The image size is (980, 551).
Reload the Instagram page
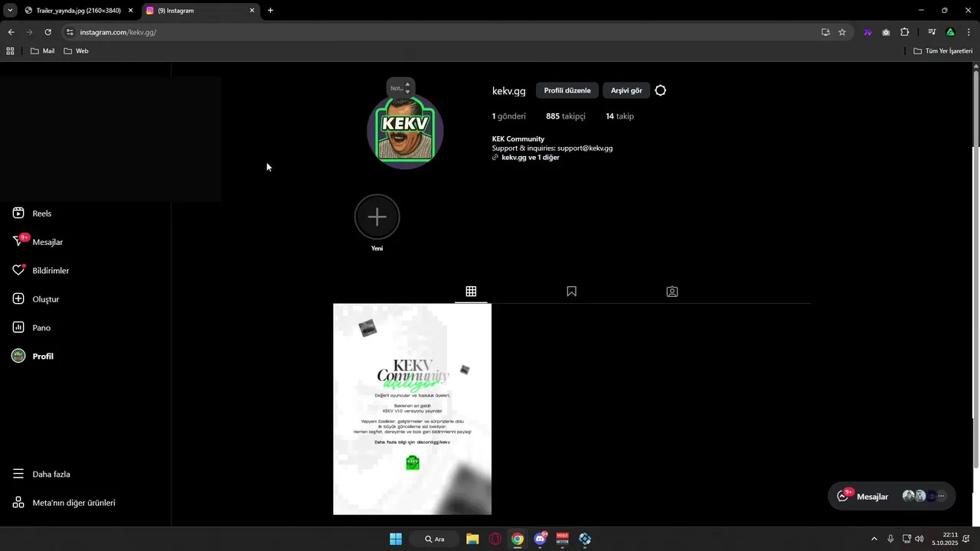(x=47, y=32)
